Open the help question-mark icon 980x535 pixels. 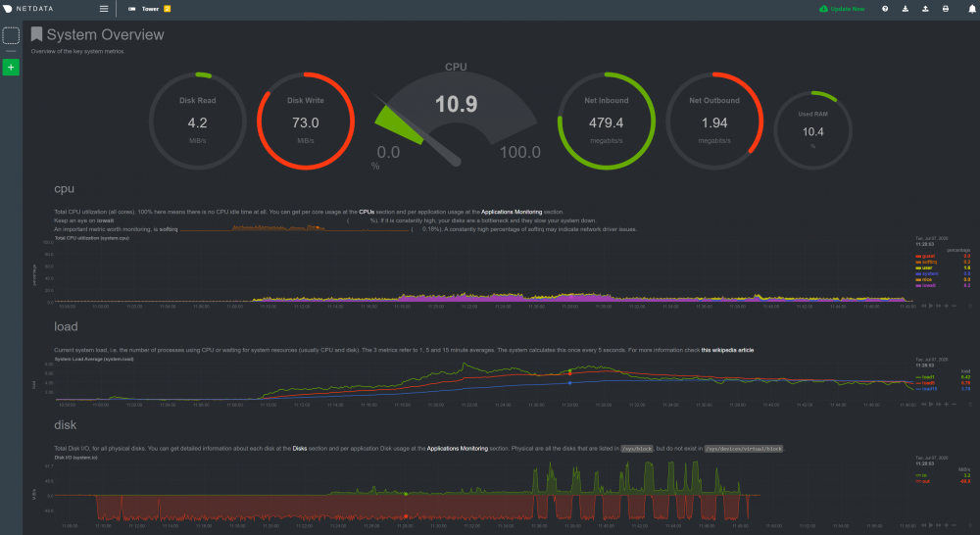coord(884,9)
